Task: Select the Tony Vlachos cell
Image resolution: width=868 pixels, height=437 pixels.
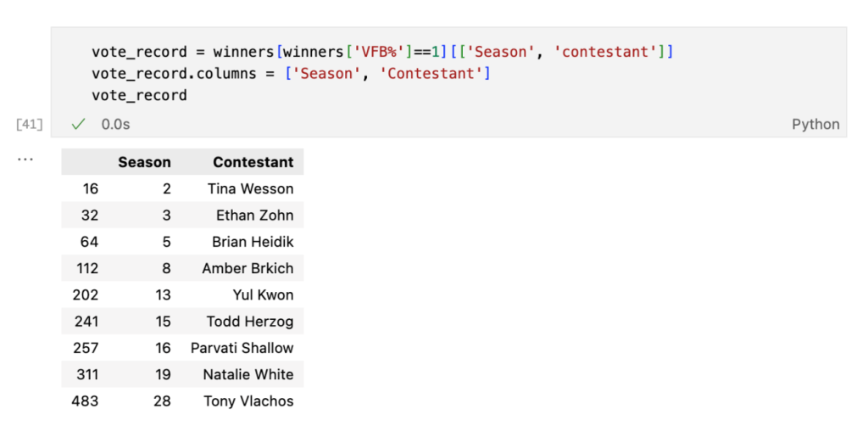Action: [248, 401]
